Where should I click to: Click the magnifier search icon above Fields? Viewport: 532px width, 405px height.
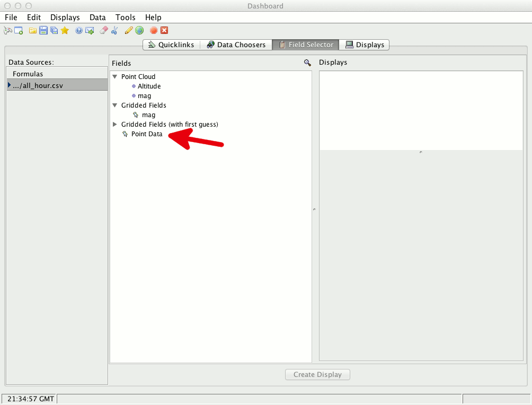tap(307, 63)
